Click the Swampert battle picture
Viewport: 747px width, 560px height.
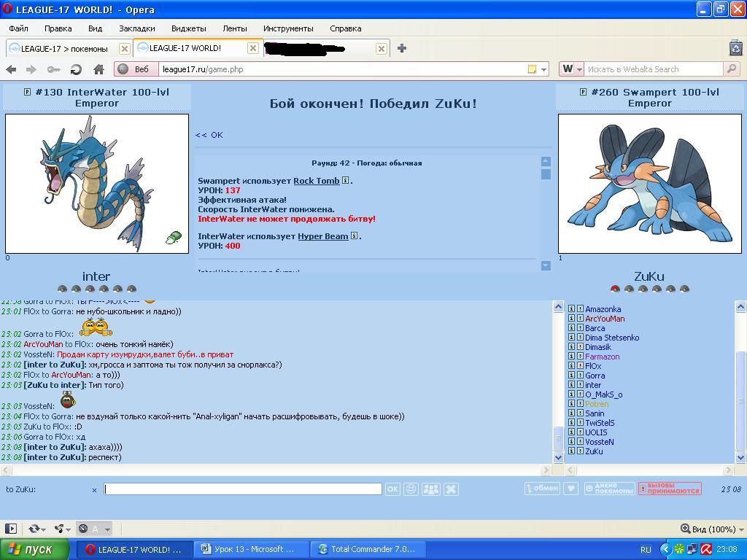click(x=650, y=183)
